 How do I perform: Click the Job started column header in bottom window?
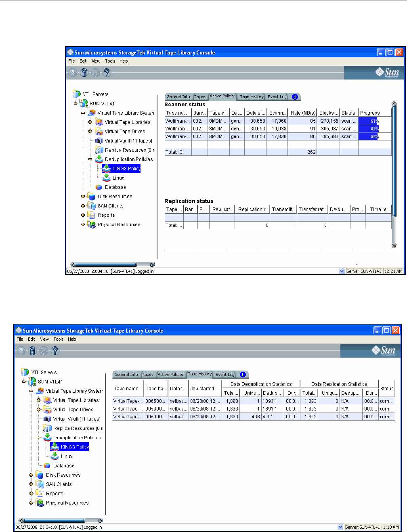pyautogui.click(x=205, y=389)
